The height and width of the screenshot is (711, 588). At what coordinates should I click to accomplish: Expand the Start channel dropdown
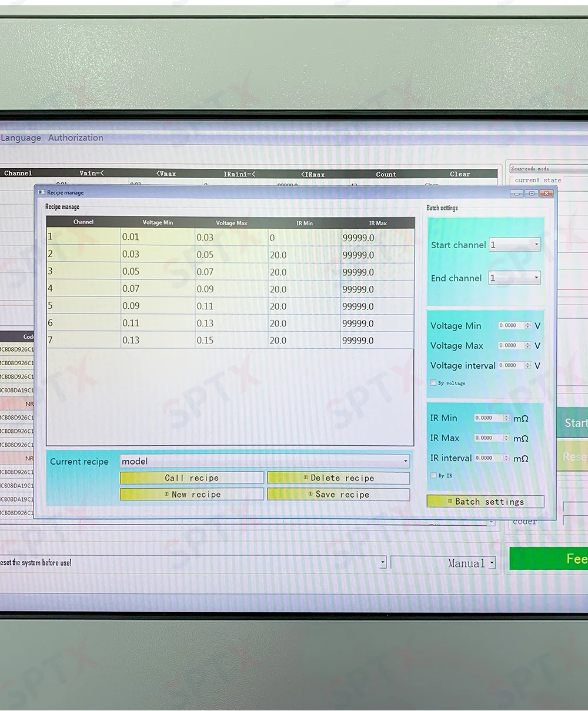coord(514,245)
